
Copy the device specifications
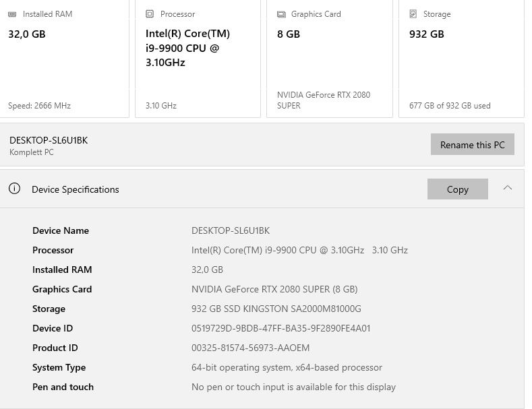click(x=457, y=189)
